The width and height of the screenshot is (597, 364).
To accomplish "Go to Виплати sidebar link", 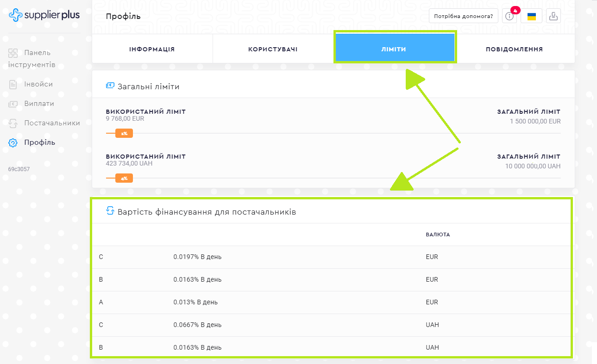I will coord(39,104).
